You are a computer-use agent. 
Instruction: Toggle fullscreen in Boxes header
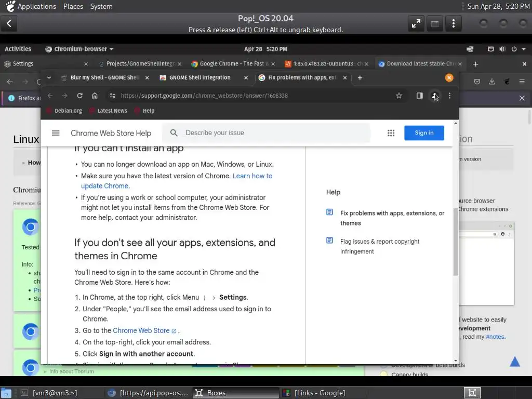tap(416, 23)
